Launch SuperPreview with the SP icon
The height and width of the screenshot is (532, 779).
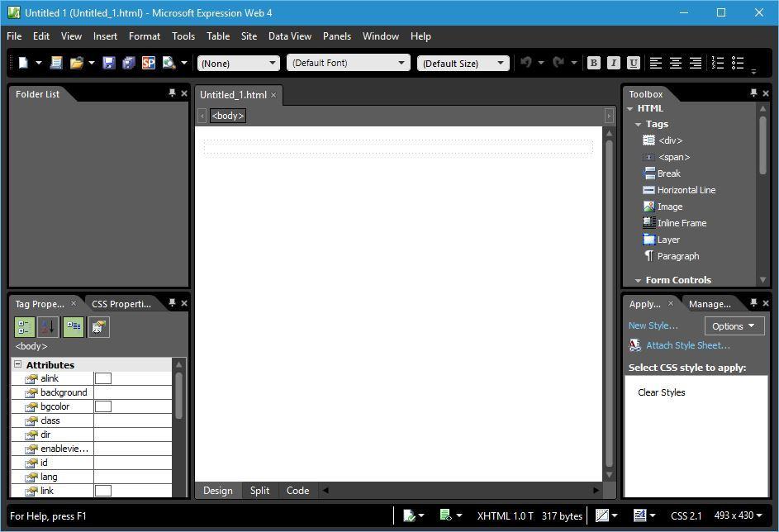point(148,63)
